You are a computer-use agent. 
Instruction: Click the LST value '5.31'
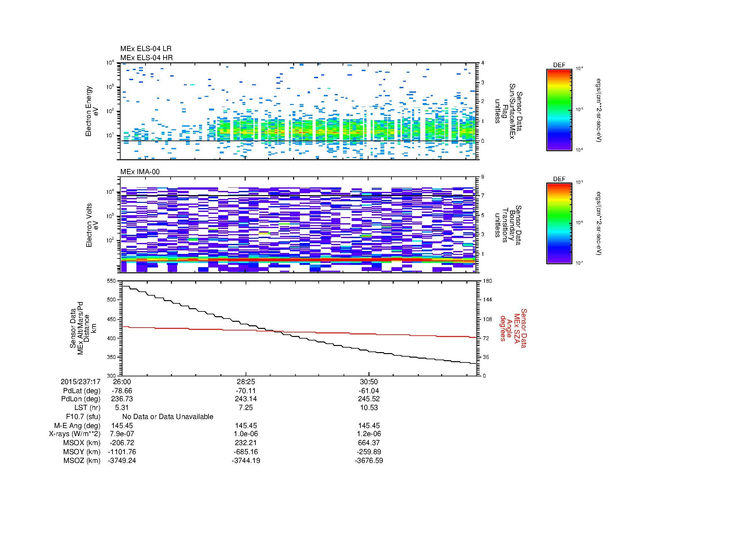tap(122, 408)
